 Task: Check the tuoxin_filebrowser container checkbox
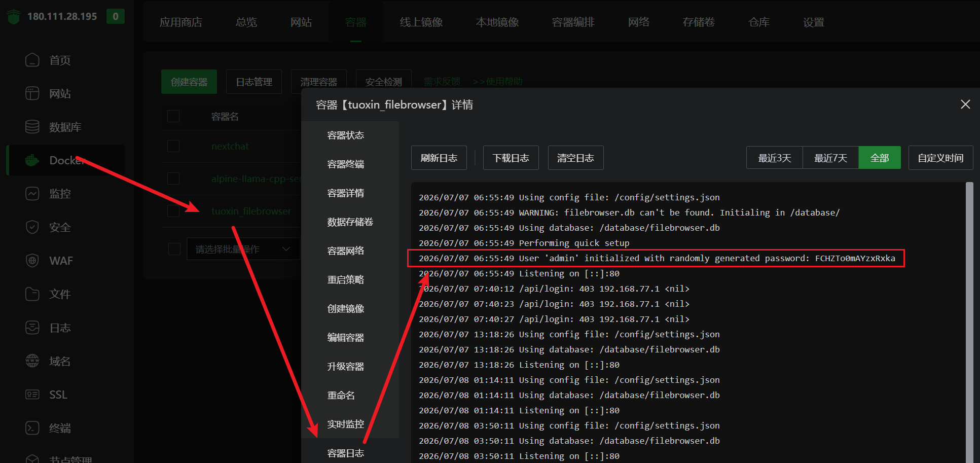[x=173, y=211]
